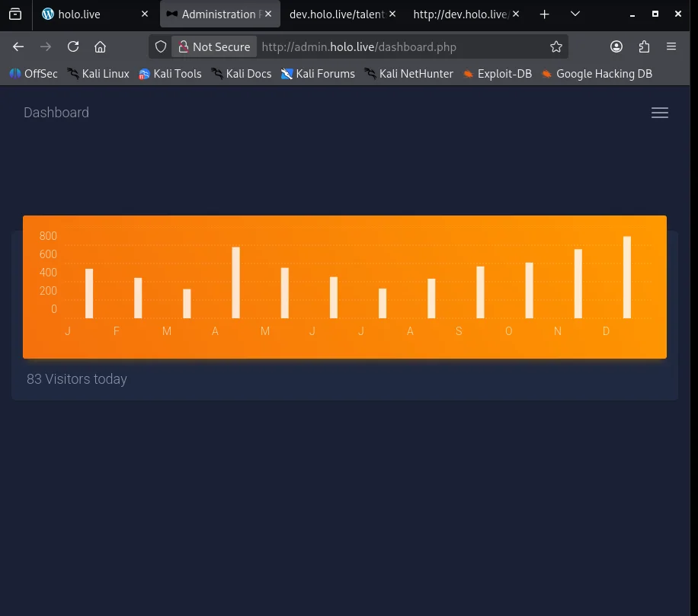
Task: Open a new tab with plus button
Action: (544, 14)
